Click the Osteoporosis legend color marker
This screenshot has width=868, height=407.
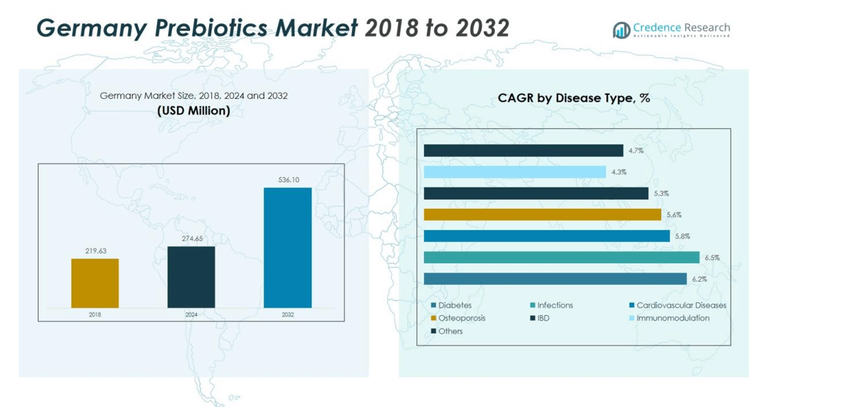tap(434, 318)
